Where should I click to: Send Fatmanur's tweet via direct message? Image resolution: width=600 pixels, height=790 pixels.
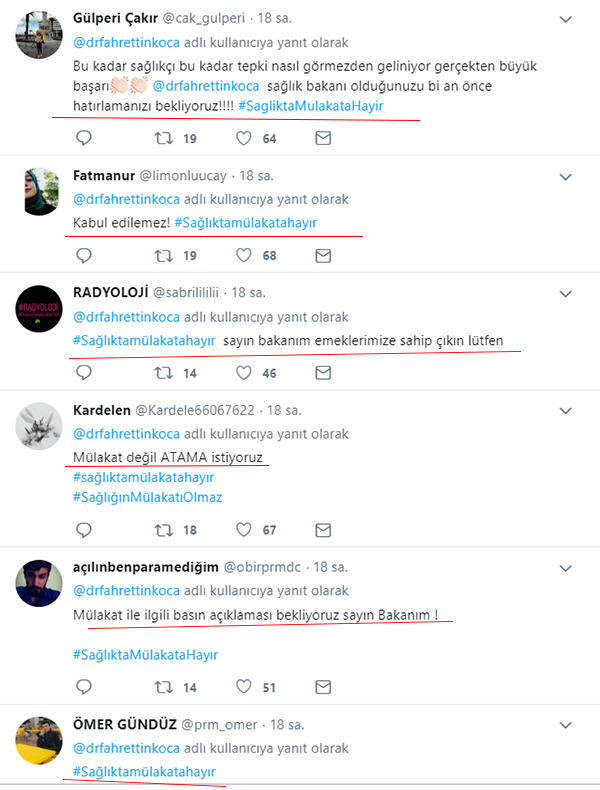[x=323, y=256]
